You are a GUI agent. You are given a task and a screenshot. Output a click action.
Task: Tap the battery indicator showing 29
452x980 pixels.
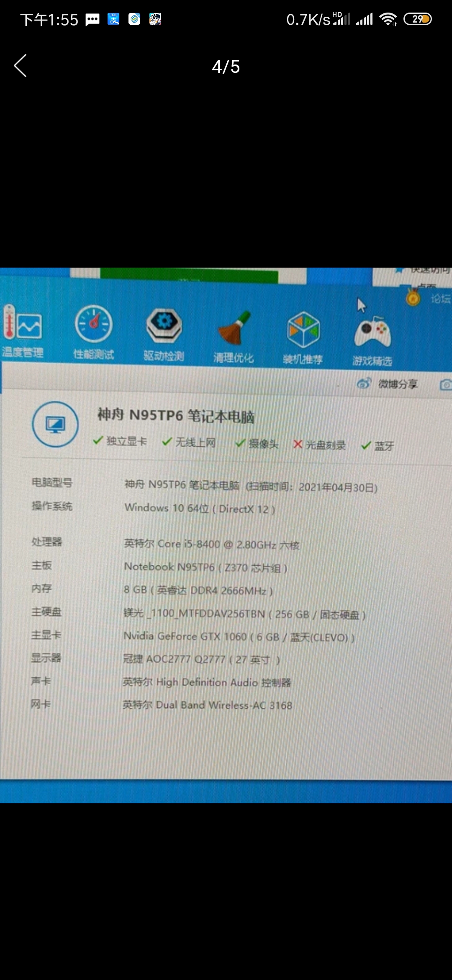417,19
